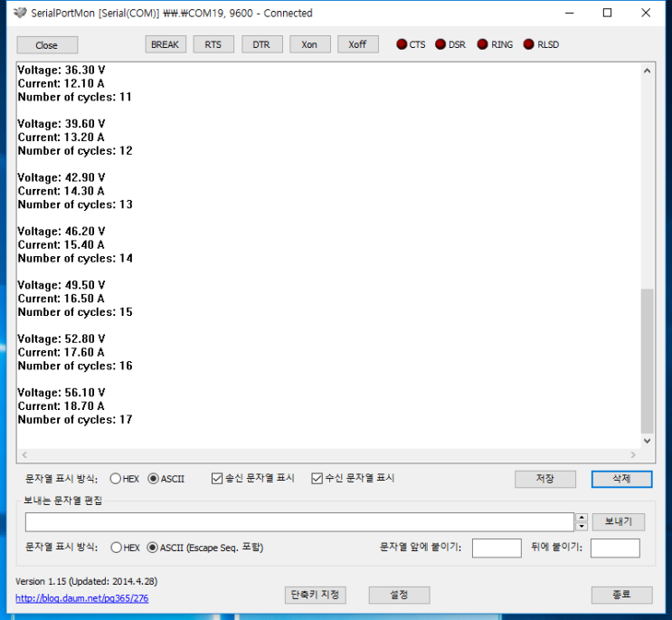The image size is (672, 620).
Task: Click the line 'Voltage: 39.60 V'
Action: [x=62, y=123]
